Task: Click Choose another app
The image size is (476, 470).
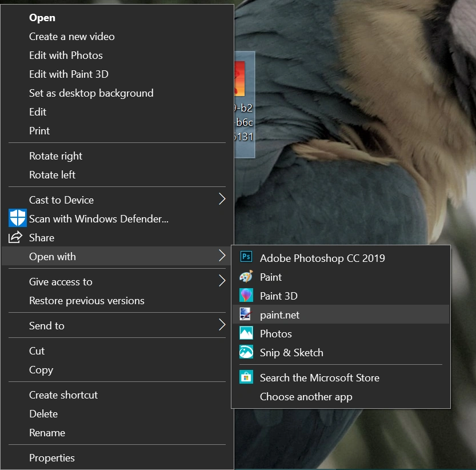Action: click(x=341, y=396)
